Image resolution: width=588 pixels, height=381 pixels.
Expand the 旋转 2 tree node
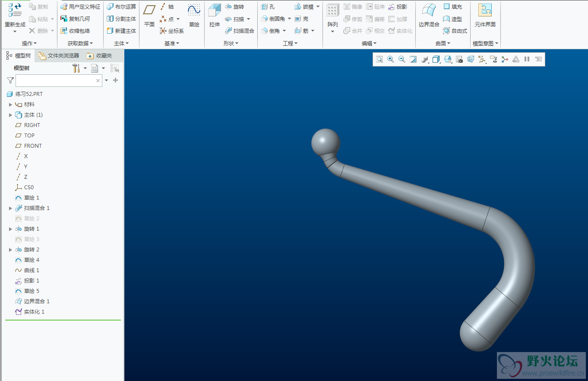coord(10,250)
